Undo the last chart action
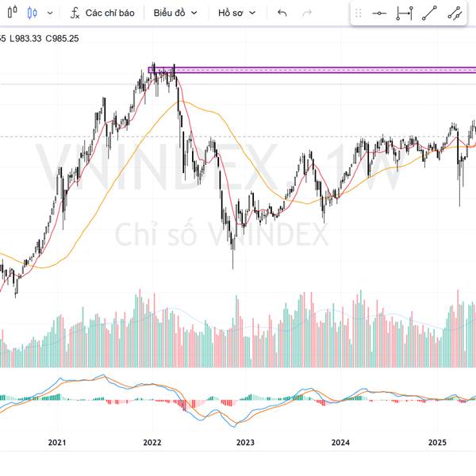 click(x=282, y=13)
